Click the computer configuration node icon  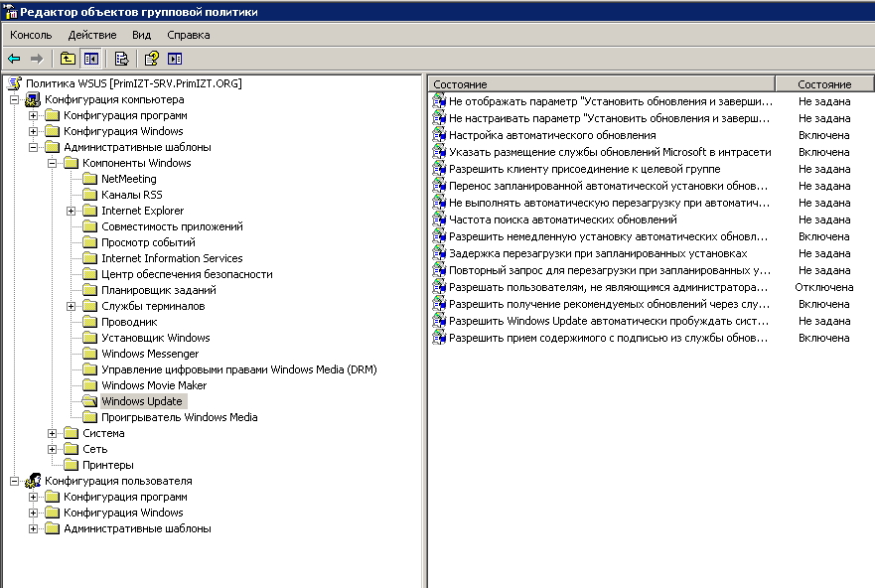click(33, 100)
